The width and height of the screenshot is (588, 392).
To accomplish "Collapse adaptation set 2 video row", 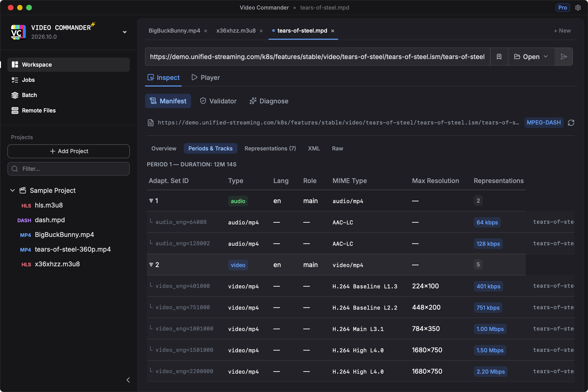I will tap(151, 265).
